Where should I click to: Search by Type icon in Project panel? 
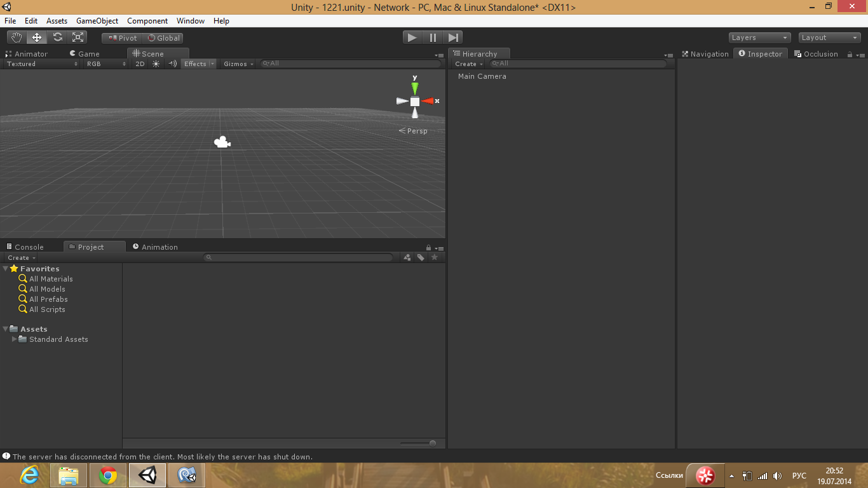[407, 257]
